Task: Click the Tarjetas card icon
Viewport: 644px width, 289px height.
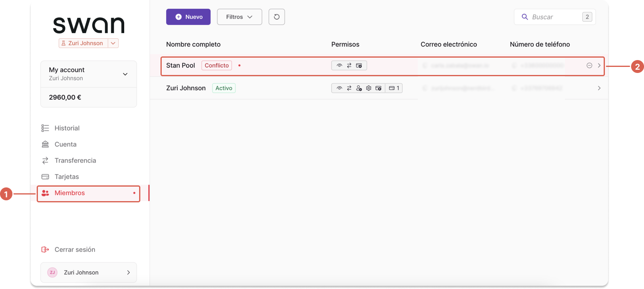Action: coord(45,177)
